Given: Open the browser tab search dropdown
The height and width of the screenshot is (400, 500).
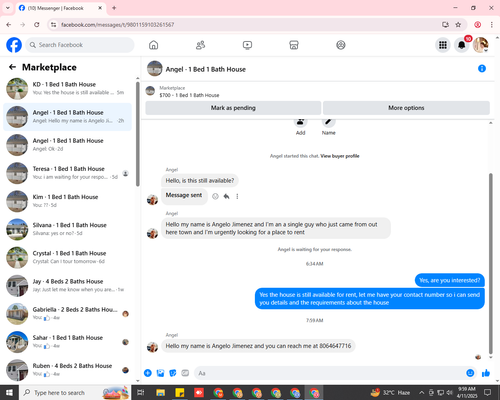Looking at the screenshot, I should 8,8.
